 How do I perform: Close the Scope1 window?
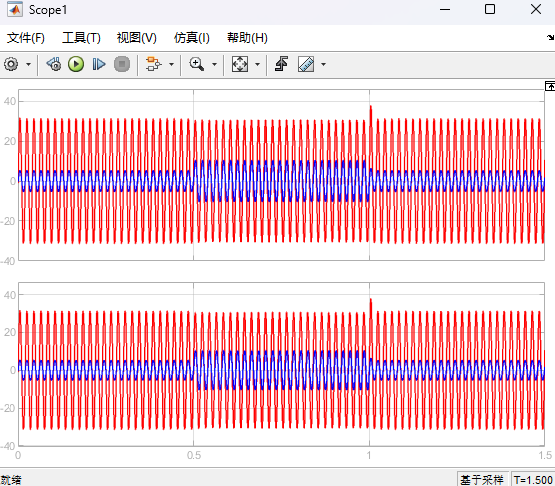[536, 10]
